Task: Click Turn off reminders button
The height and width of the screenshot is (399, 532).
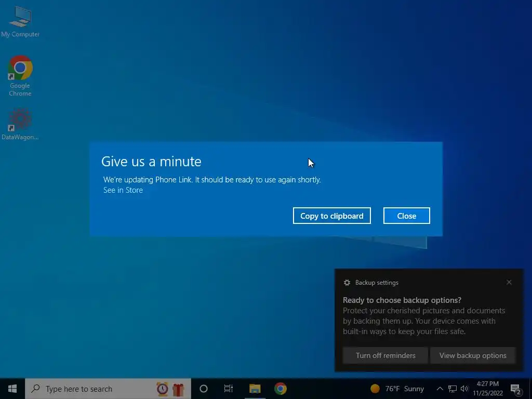Action: (385, 355)
